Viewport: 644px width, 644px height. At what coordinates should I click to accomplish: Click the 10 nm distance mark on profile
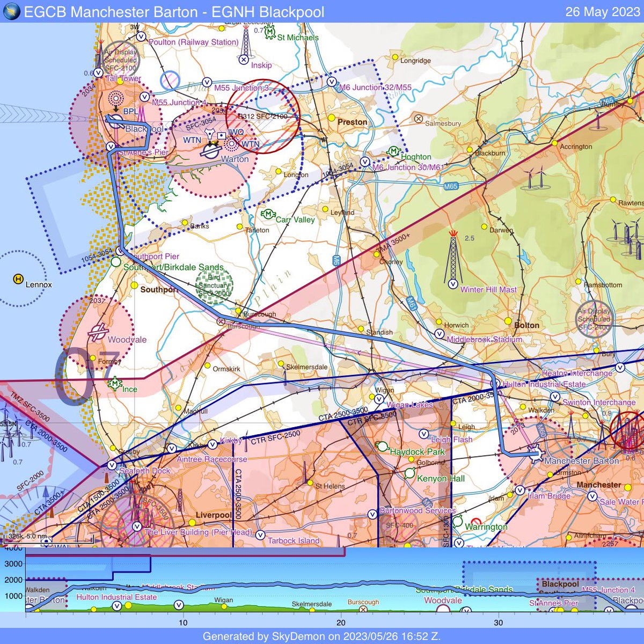(183, 623)
